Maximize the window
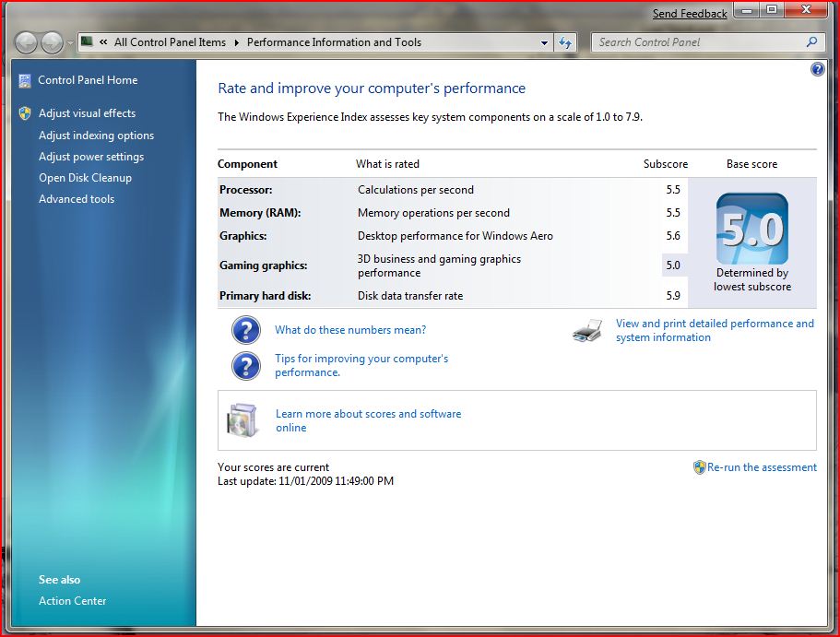 point(772,10)
